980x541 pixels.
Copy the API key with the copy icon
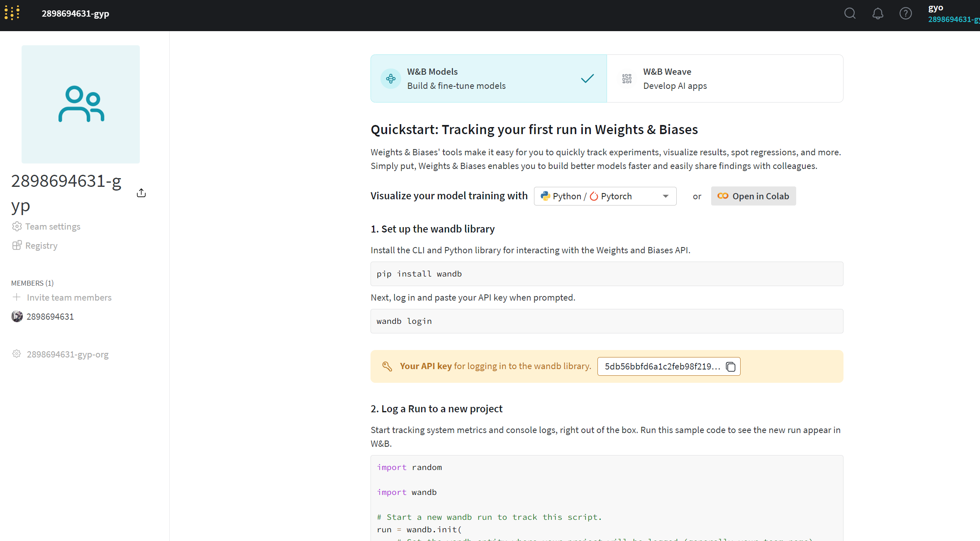pyautogui.click(x=731, y=367)
